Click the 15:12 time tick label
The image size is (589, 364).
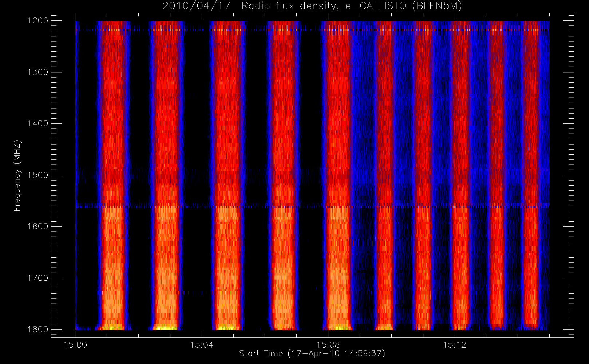454,345
